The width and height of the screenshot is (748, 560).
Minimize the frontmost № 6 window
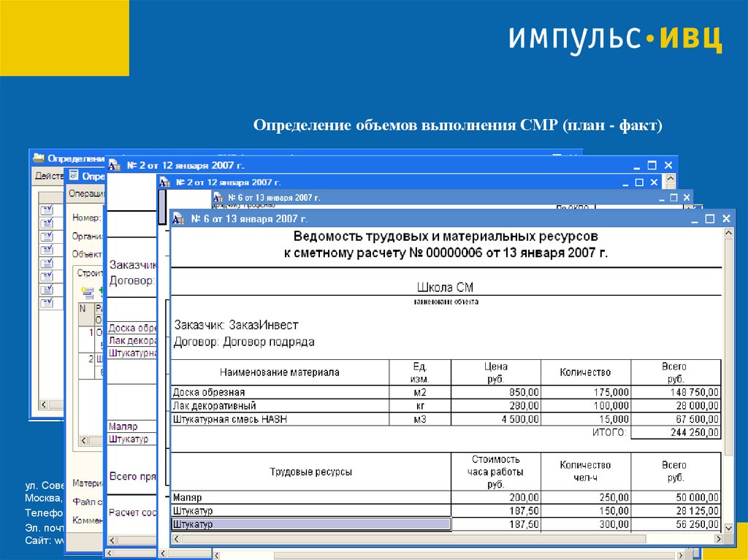(694, 220)
